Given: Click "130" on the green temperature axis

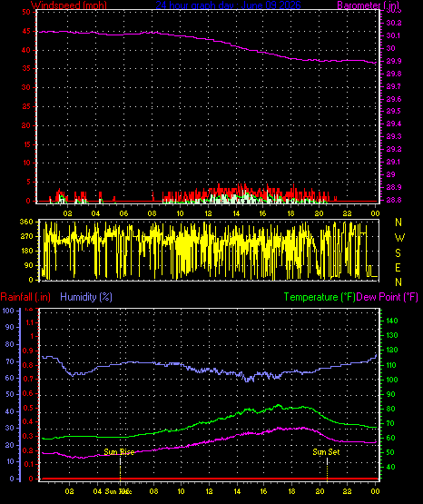Looking at the screenshot, I should (x=392, y=335).
